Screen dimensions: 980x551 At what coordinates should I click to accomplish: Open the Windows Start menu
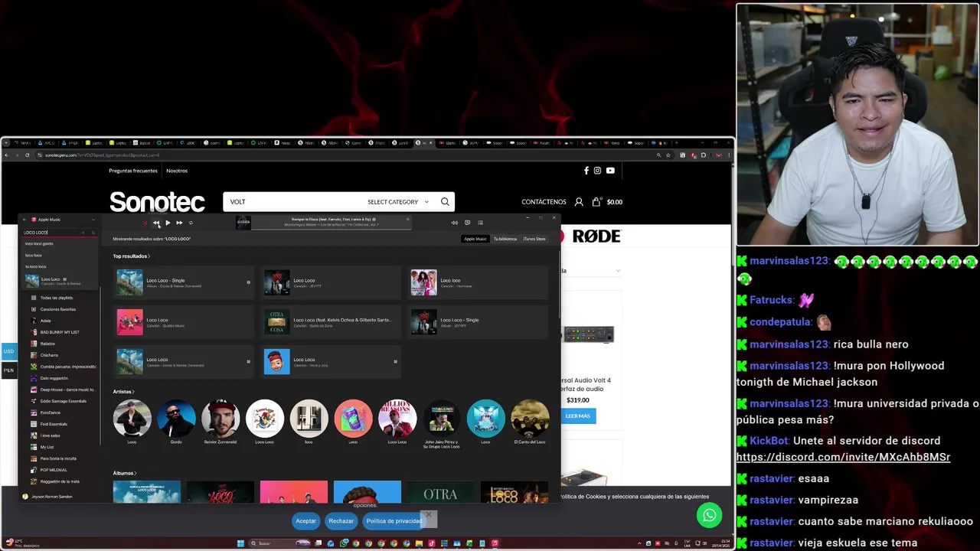240,543
